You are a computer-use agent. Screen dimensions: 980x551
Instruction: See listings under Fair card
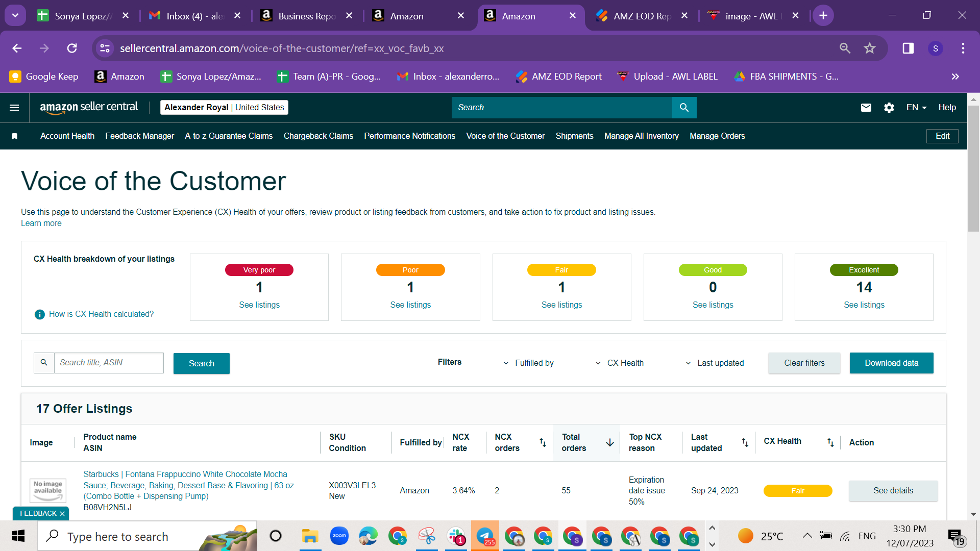click(561, 305)
